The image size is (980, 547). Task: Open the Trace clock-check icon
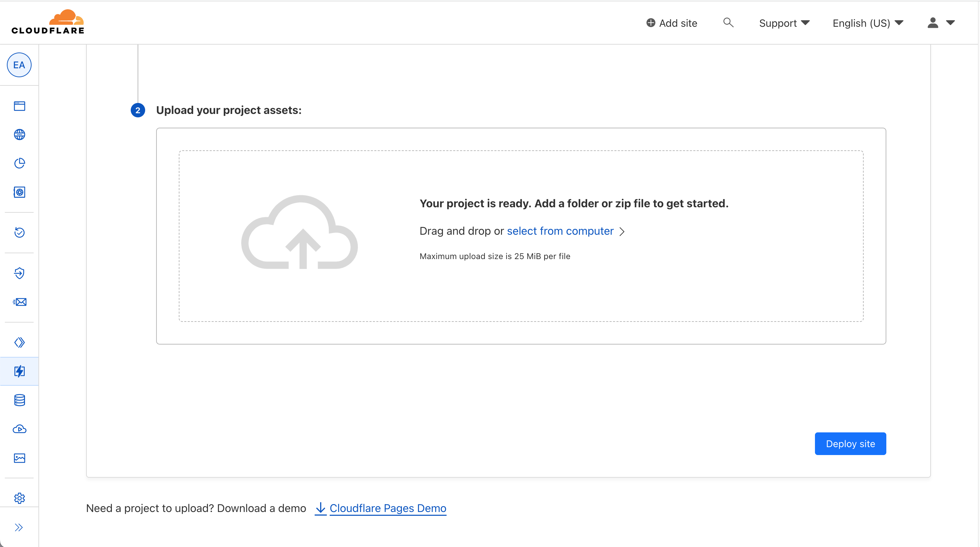coord(20,232)
